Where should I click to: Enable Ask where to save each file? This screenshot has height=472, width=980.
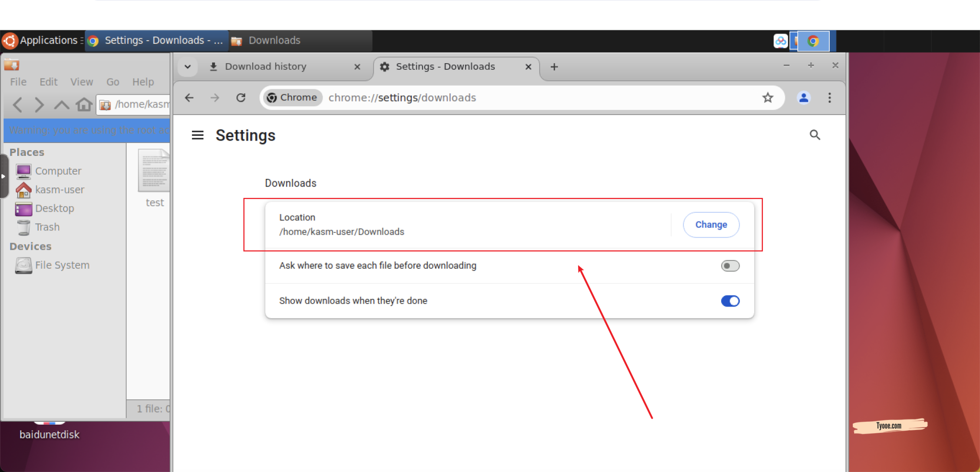point(730,266)
